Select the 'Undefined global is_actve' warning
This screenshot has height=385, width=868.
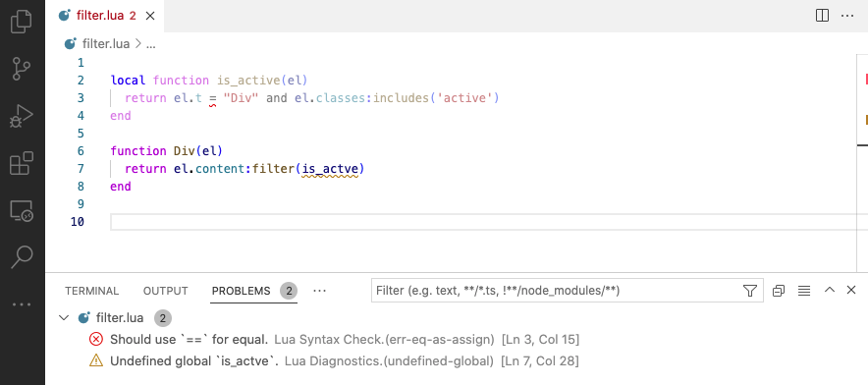pyautogui.click(x=457, y=361)
